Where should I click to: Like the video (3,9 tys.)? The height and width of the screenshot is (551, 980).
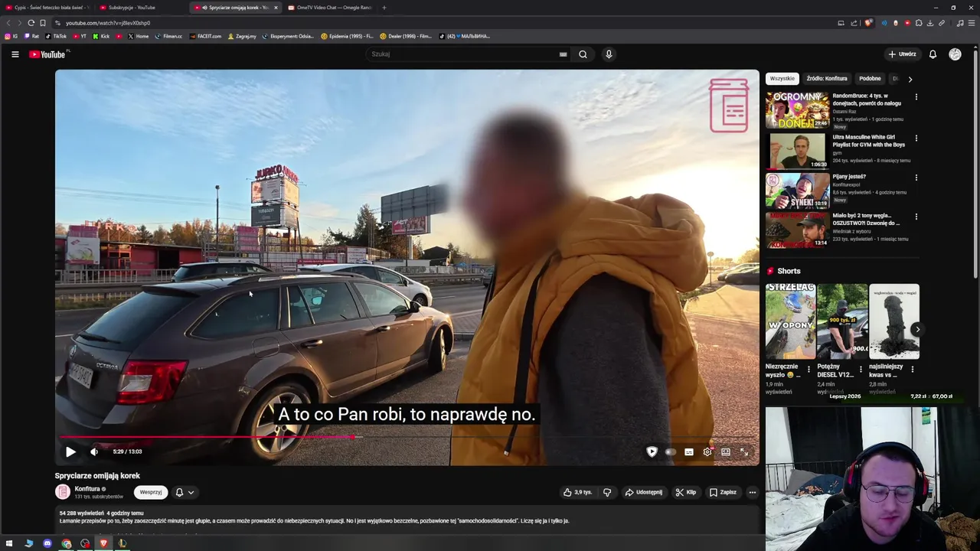(577, 492)
